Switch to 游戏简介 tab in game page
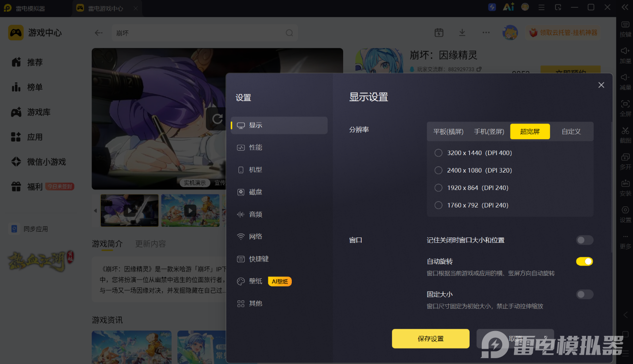Image resolution: width=633 pixels, height=364 pixels. (108, 244)
